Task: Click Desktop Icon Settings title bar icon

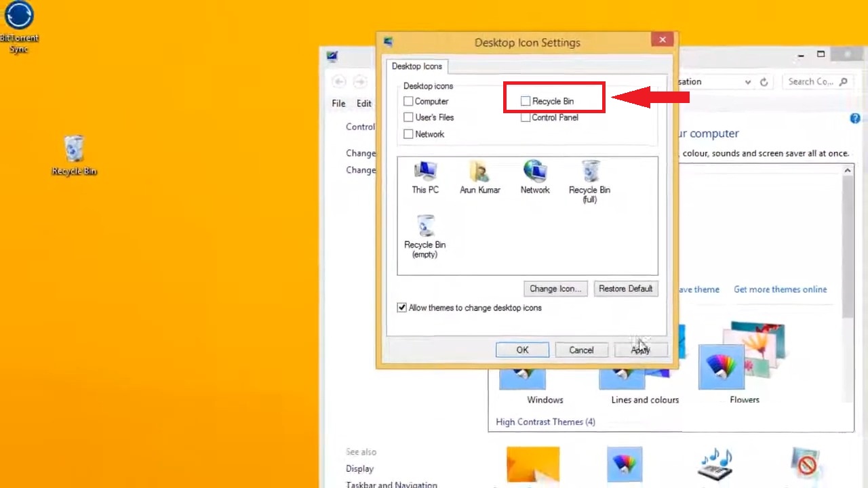Action: pos(388,42)
